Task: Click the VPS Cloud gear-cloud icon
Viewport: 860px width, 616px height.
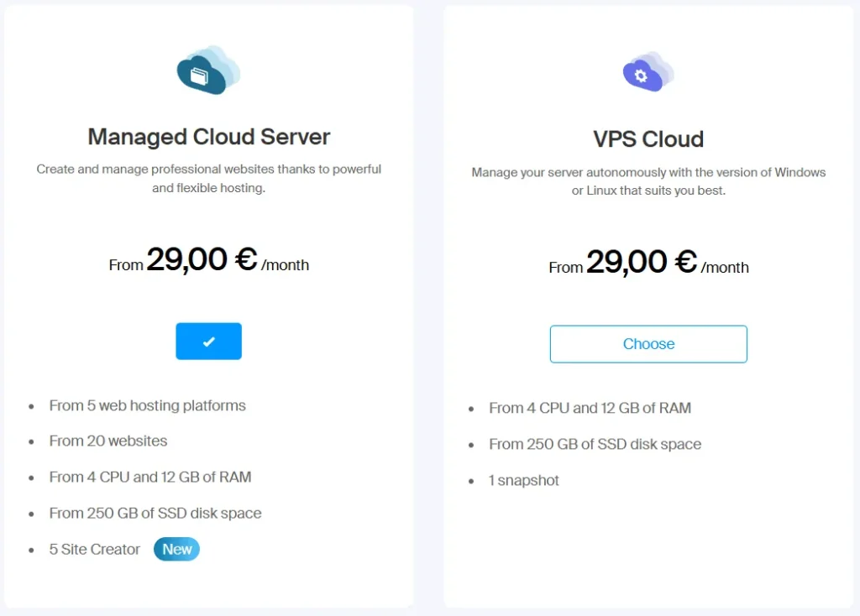Action: [x=648, y=73]
